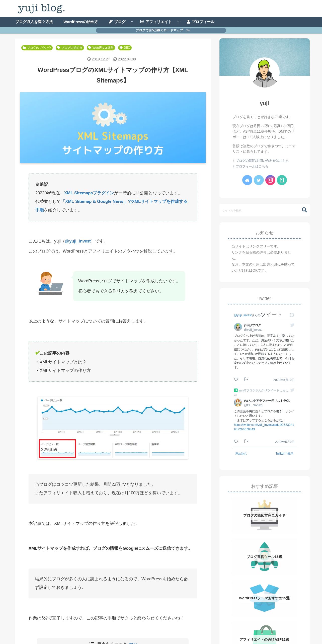Click the green note icon in profile
Viewport: 322px width, 644px height.
pos(282,180)
